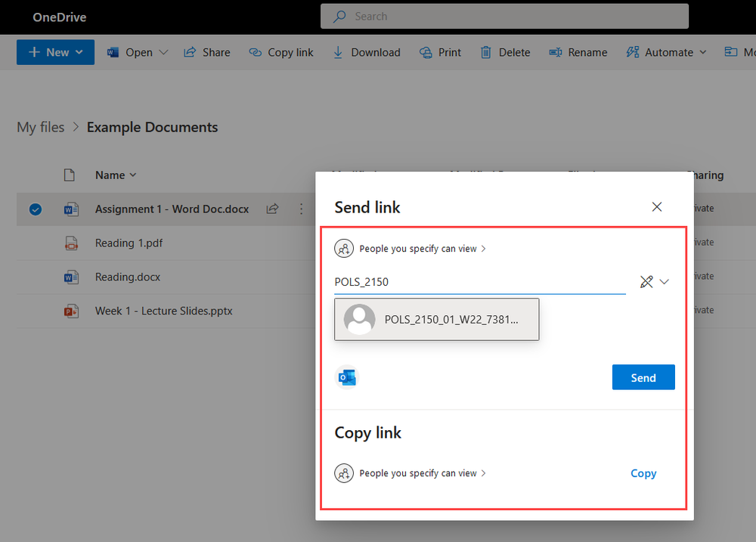
Task: Open the three-dot menu for Assignment 1
Action: (x=302, y=209)
